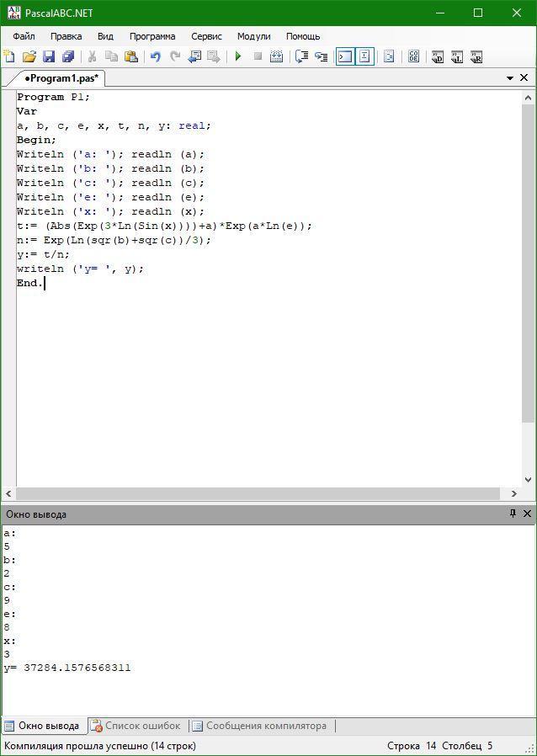Click the status message 'Компиляция прошла успешно'
The width and height of the screenshot is (537, 756).
(77, 746)
